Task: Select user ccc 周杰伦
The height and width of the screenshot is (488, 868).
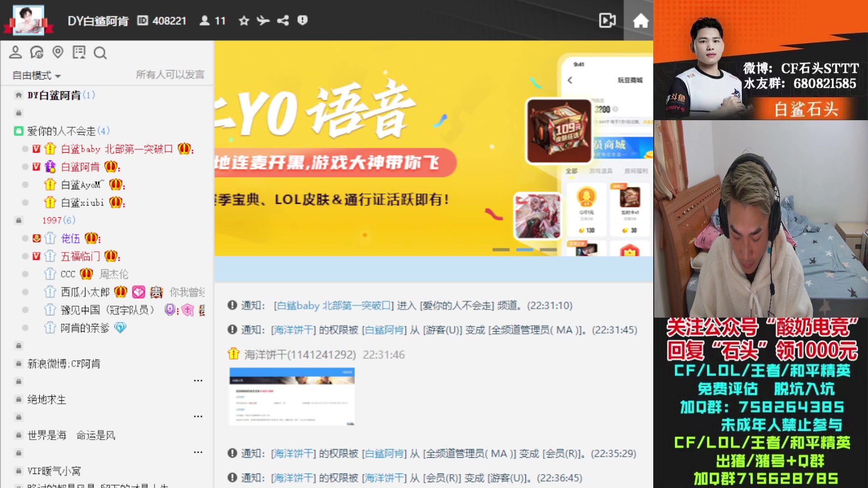Action: [94, 274]
